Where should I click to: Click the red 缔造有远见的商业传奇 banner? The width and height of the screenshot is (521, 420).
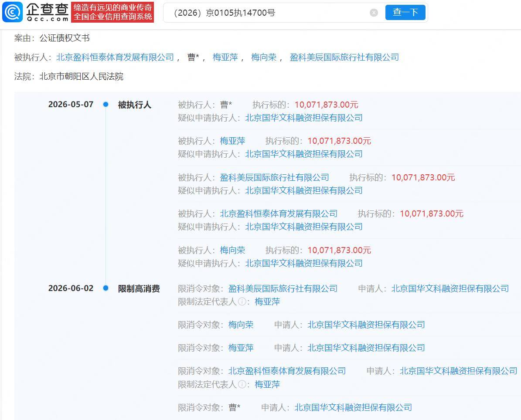point(112,12)
